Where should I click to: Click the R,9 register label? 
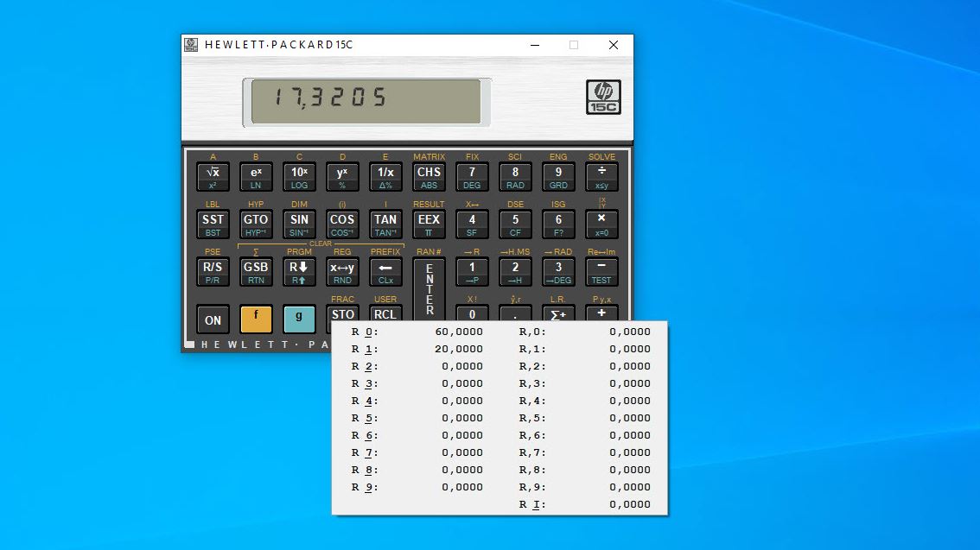[532, 487]
